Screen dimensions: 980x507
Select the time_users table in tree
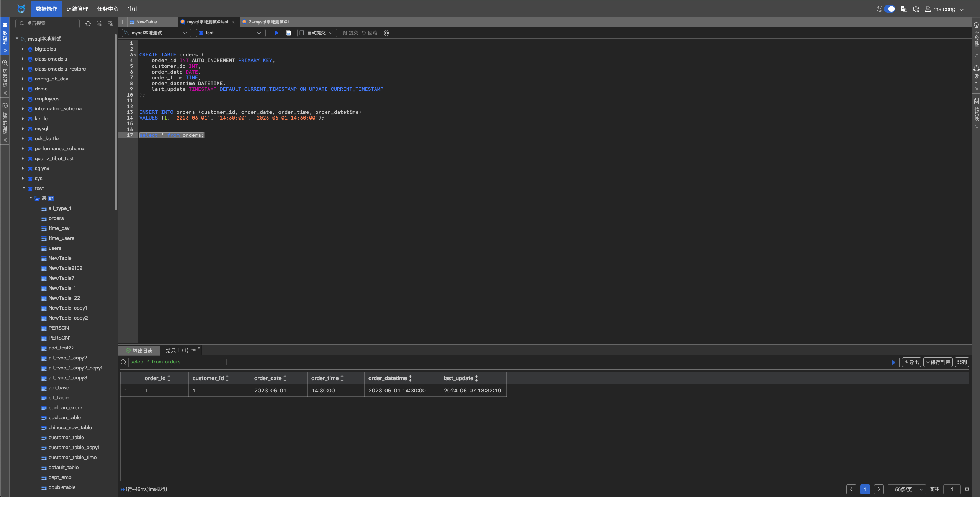click(x=61, y=238)
